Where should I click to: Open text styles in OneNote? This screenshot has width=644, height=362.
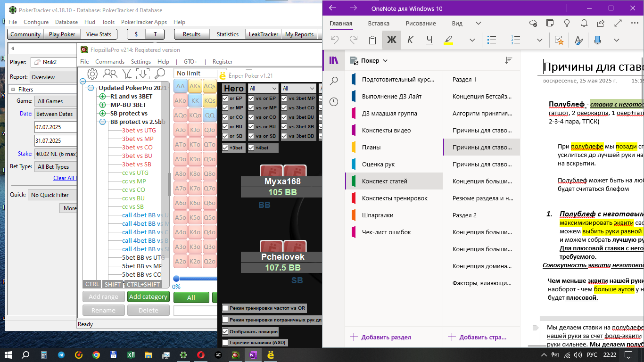click(x=578, y=40)
